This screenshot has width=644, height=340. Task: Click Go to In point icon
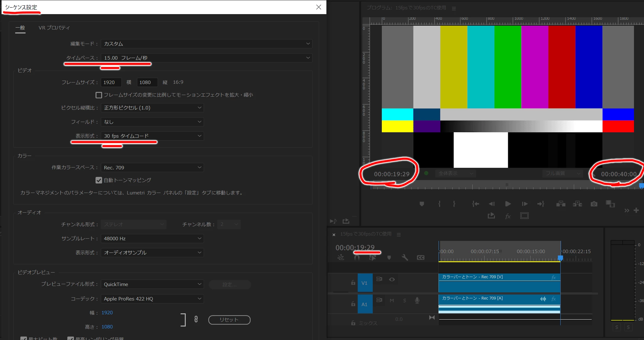(475, 204)
